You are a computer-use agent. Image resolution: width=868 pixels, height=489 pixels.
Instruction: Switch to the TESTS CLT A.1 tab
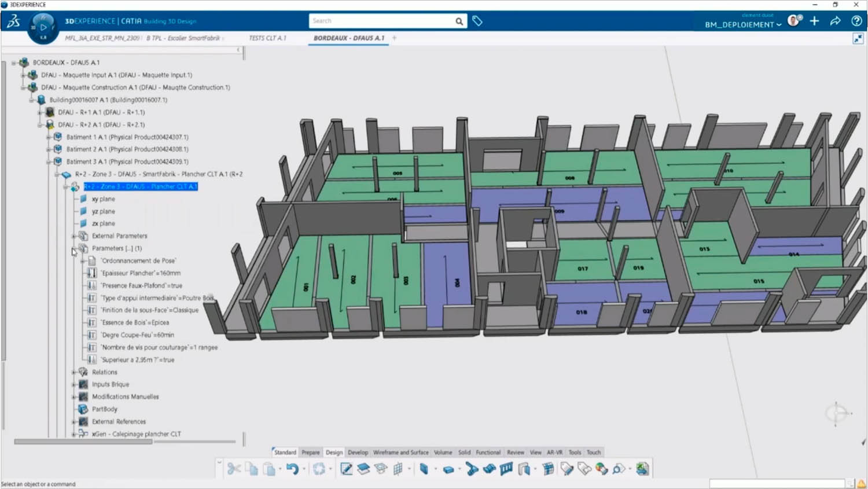267,38
